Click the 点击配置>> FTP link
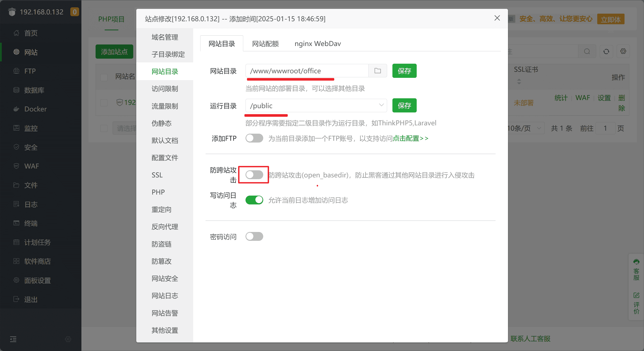 point(410,138)
